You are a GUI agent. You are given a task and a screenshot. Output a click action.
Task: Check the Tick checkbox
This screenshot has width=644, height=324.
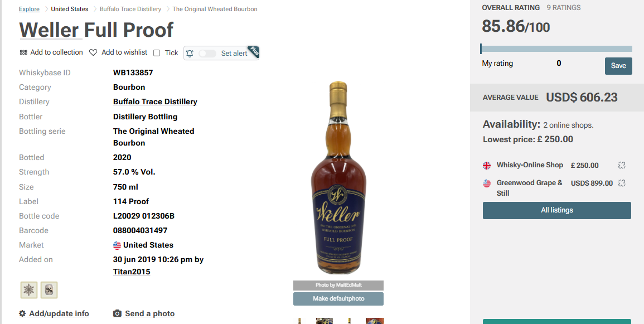coord(157,53)
